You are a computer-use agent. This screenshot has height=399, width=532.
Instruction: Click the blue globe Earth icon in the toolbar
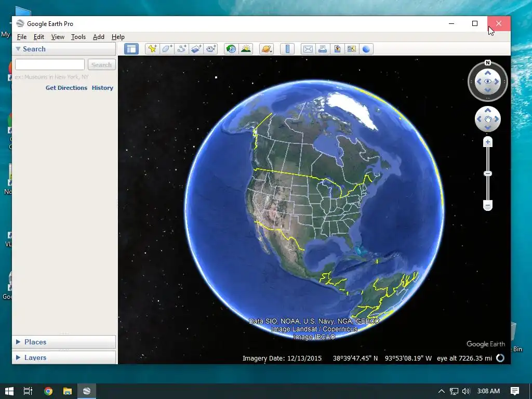tap(366, 49)
